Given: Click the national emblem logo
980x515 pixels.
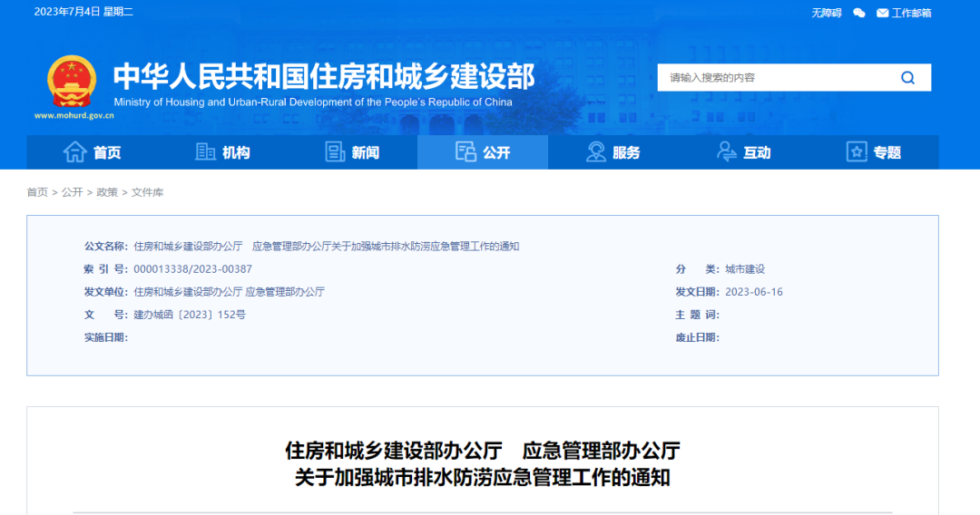Looking at the screenshot, I should tap(71, 82).
